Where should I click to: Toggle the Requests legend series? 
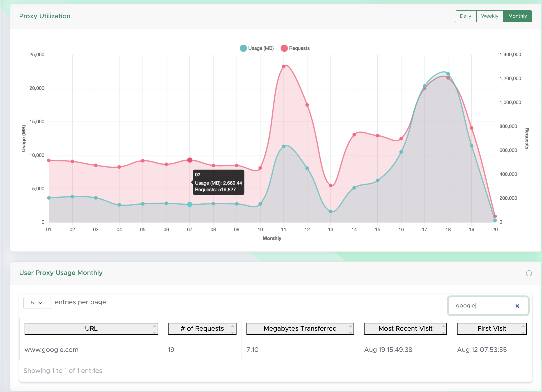[299, 48]
